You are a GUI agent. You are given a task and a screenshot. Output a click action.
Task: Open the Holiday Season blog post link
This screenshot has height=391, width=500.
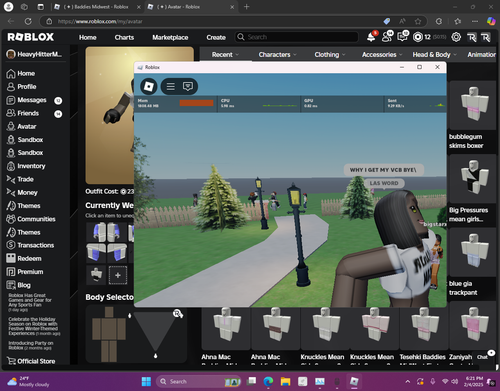point(34,326)
